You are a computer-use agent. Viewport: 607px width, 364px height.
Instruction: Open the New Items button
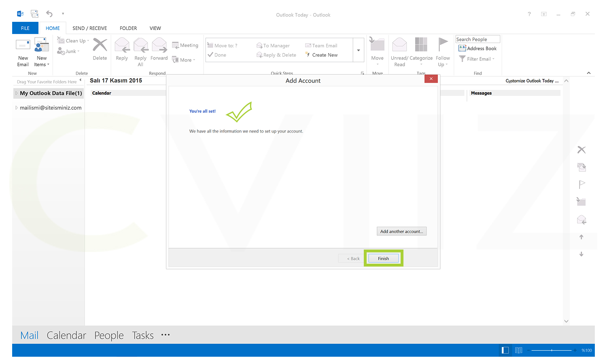[x=41, y=53]
